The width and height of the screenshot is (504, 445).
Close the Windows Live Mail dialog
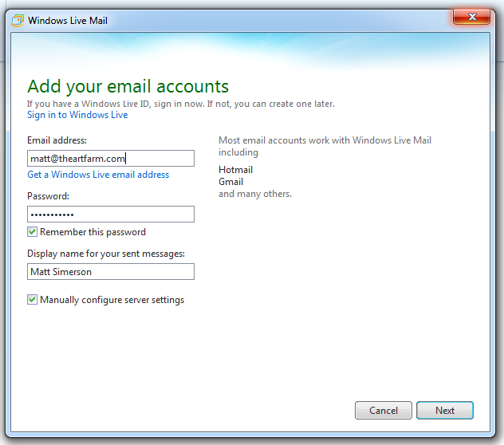click(x=471, y=17)
